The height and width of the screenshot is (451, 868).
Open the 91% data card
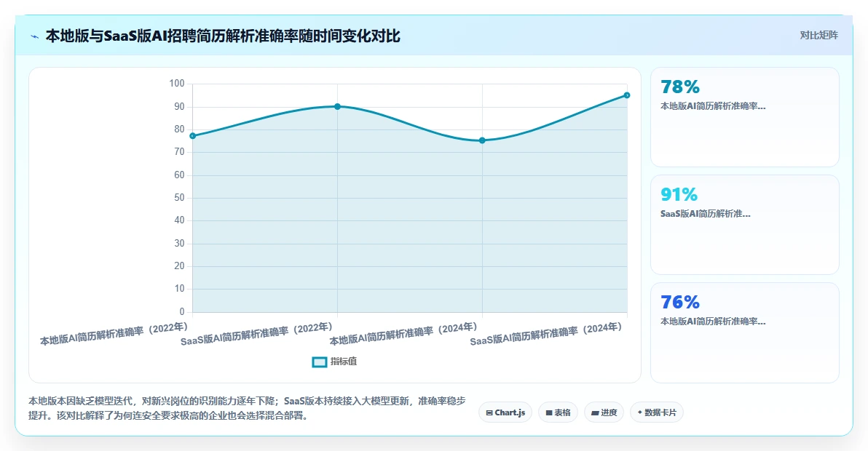click(744, 225)
